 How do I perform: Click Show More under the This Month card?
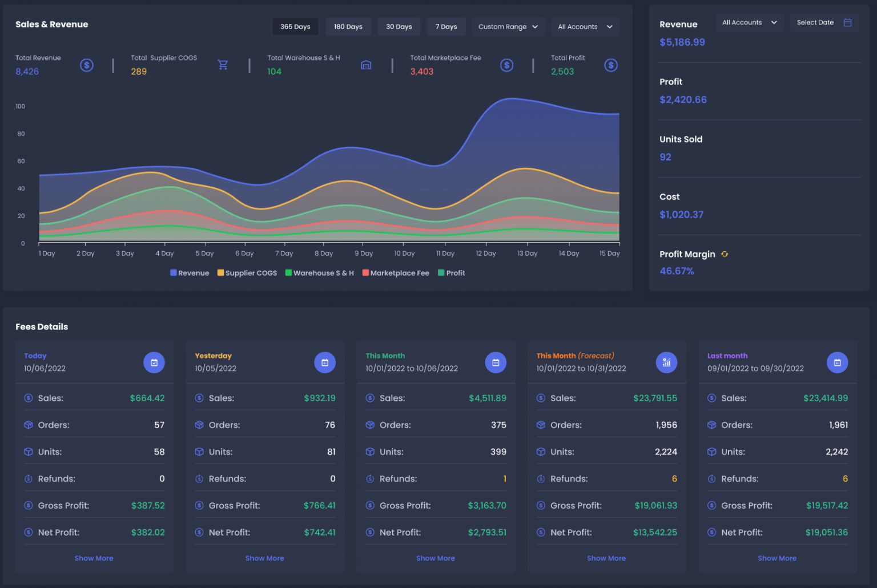point(436,558)
